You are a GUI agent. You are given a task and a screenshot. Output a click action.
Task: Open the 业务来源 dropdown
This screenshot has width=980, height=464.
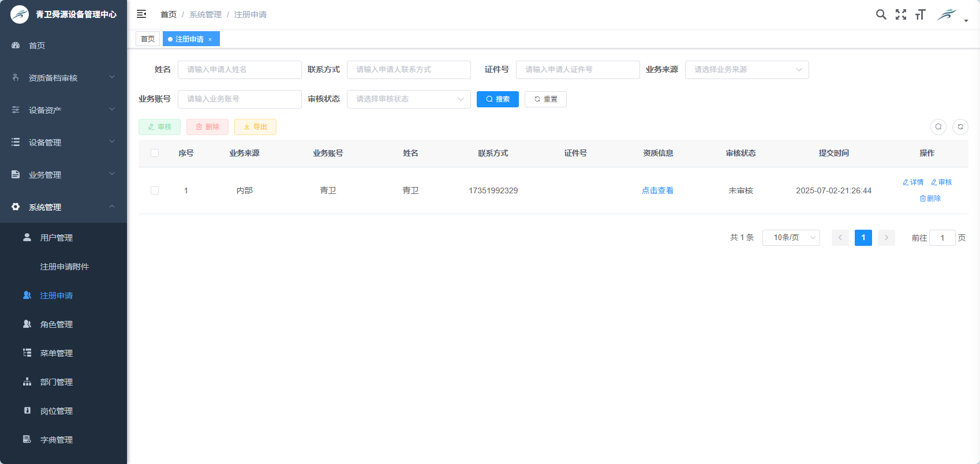point(746,70)
